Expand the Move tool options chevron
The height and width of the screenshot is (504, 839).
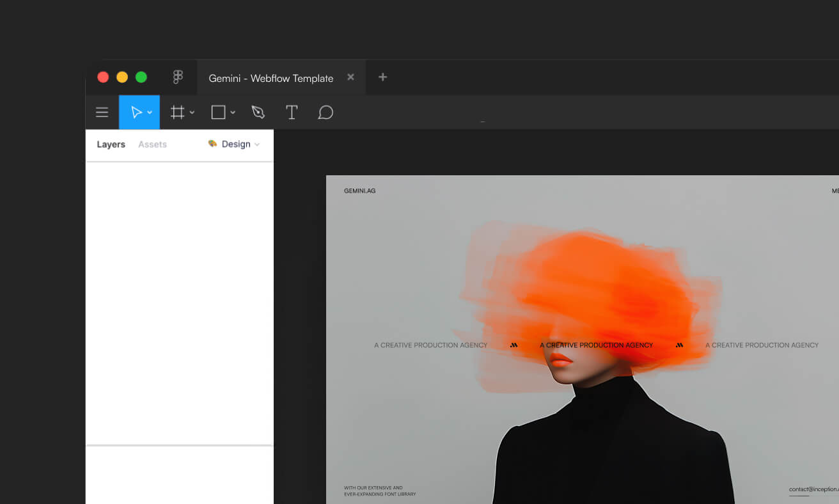click(150, 113)
